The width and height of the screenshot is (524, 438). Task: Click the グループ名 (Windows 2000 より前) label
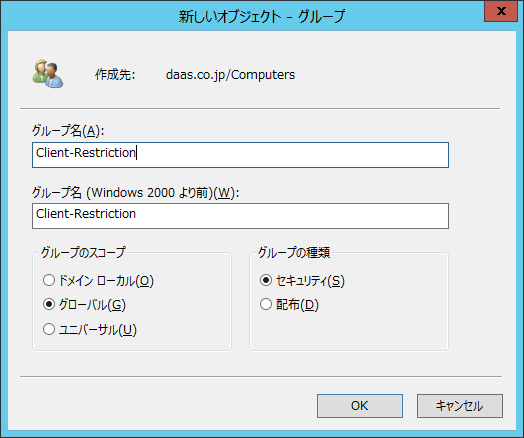pyautogui.click(x=135, y=193)
